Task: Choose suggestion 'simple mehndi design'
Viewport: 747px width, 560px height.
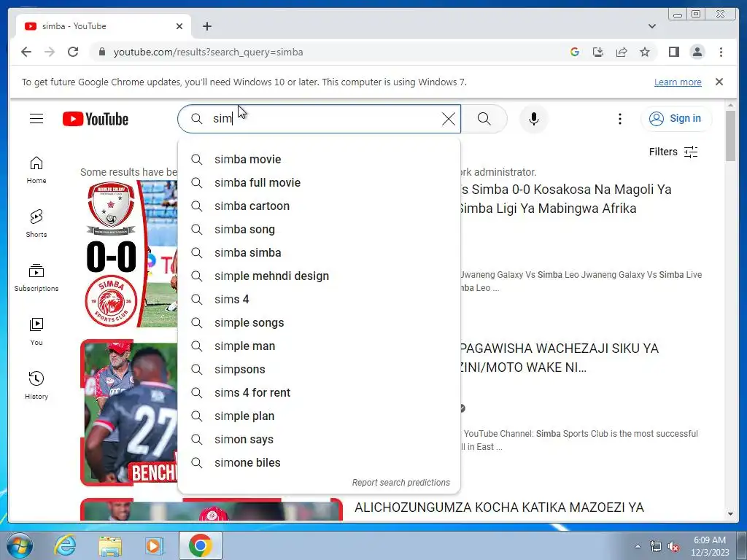Action: pos(319,276)
